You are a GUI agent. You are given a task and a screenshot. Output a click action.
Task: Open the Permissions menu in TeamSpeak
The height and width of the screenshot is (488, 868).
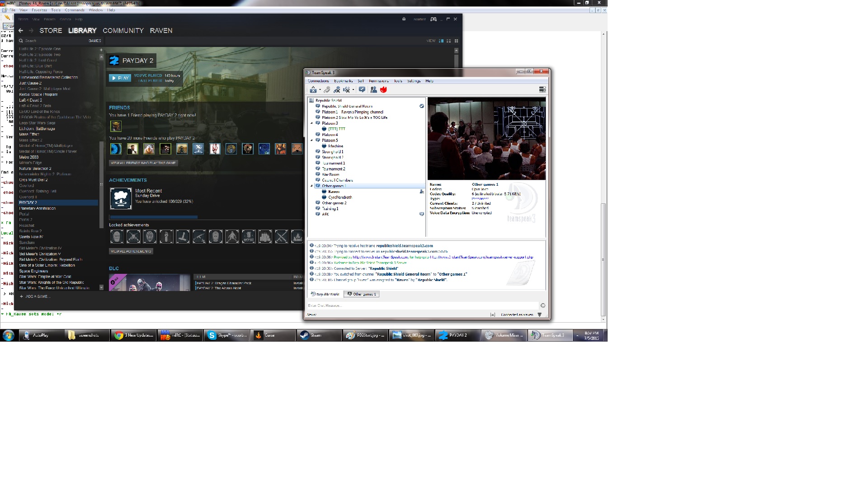pyautogui.click(x=378, y=81)
